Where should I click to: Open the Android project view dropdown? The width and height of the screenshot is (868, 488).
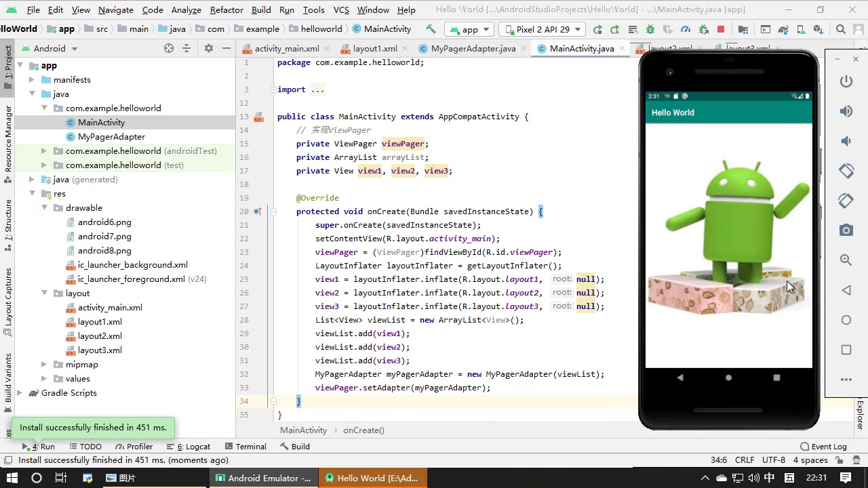click(49, 48)
